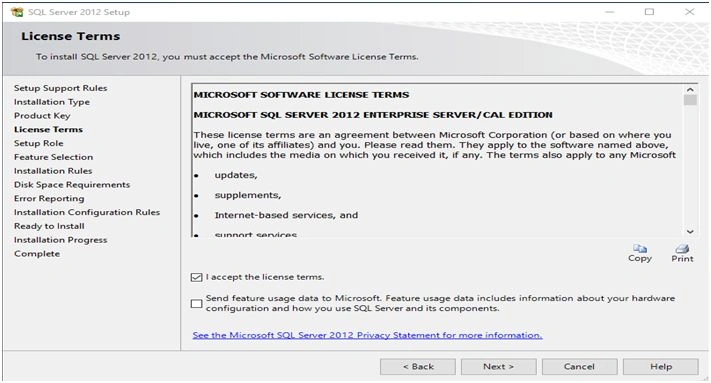Select the Disk Space Requirements step
This screenshot has height=383, width=711.
[72, 185]
